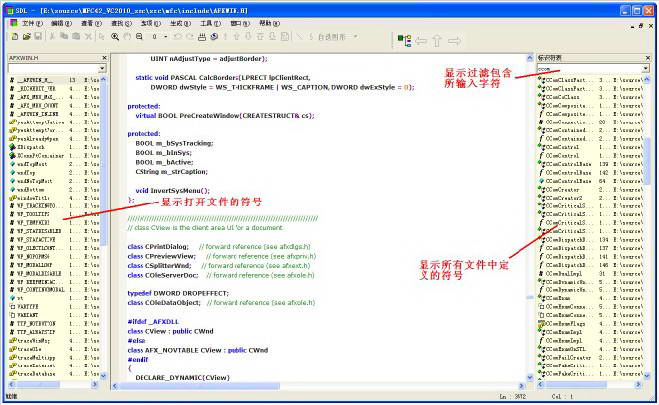Select the TTF_NOTBUTTON symbol row
The image size is (659, 405).
54,323
